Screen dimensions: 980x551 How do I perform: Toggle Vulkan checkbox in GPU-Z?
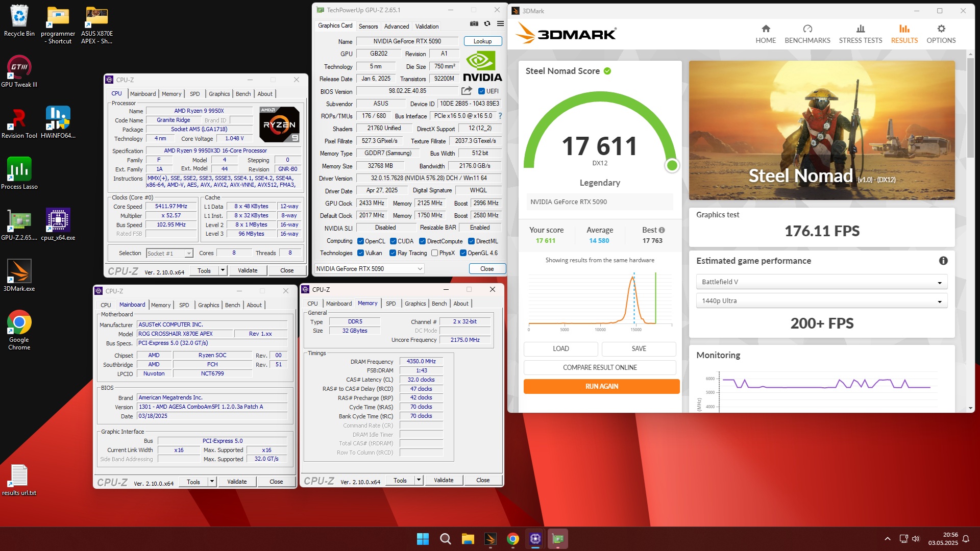pyautogui.click(x=361, y=253)
